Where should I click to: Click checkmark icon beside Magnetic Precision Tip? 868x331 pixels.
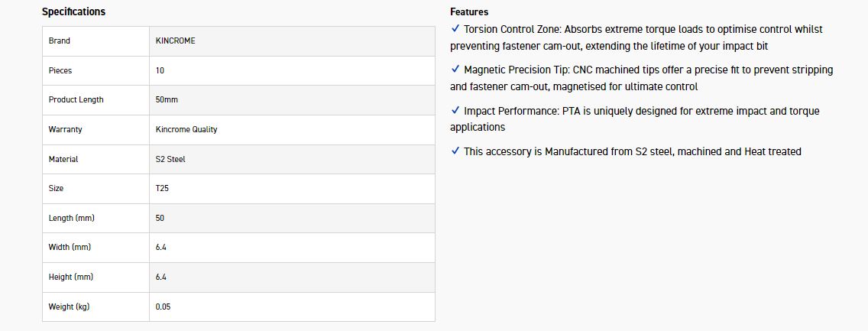(x=455, y=70)
